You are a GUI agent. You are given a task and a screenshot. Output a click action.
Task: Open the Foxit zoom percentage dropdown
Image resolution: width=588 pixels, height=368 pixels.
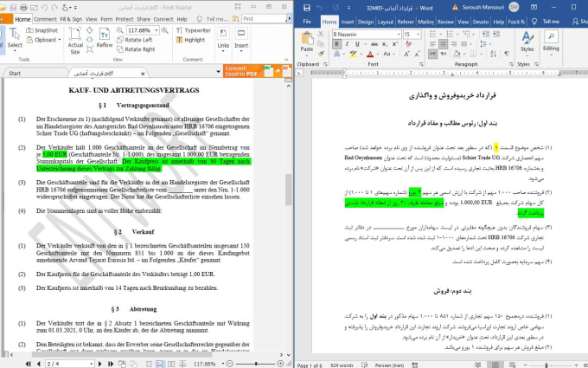[155, 29]
